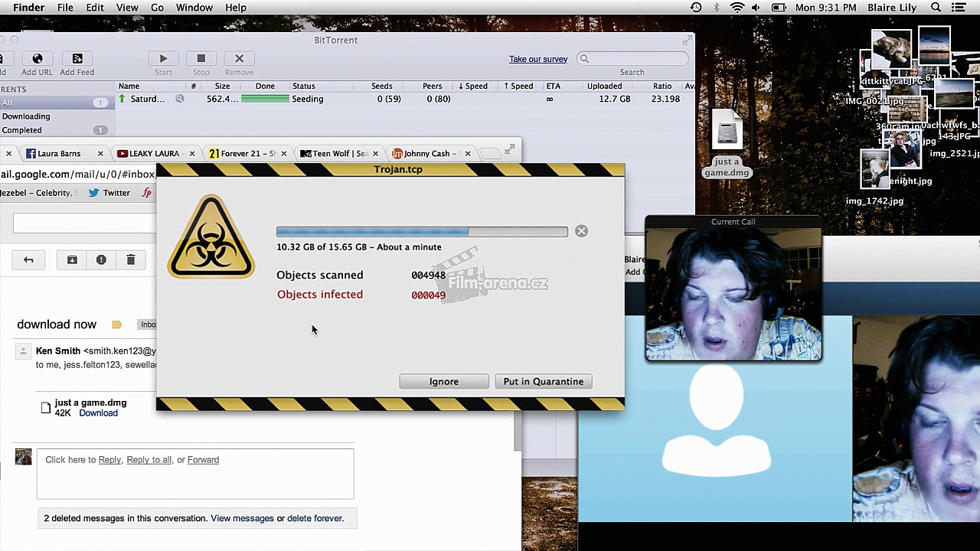Open the Take our survey link
This screenshot has height=551, width=980.
pyautogui.click(x=538, y=59)
